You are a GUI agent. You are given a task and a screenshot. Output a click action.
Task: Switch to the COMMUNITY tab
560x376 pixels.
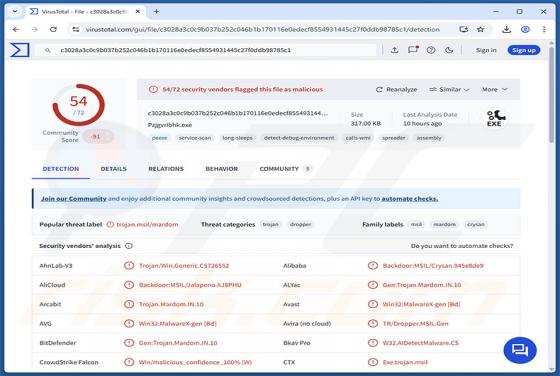pyautogui.click(x=285, y=169)
